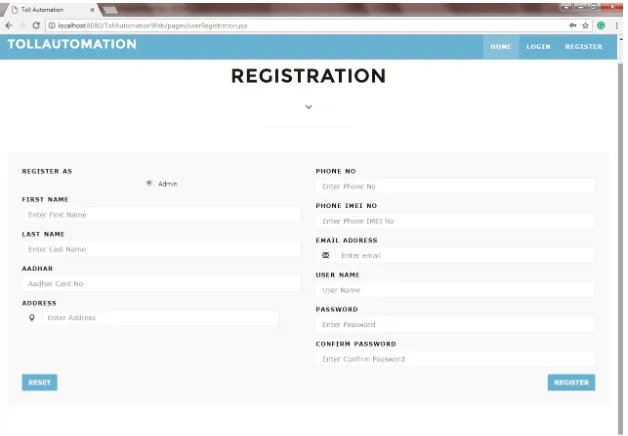628x436 pixels.
Task: Open the Home nav item
Action: click(x=501, y=47)
